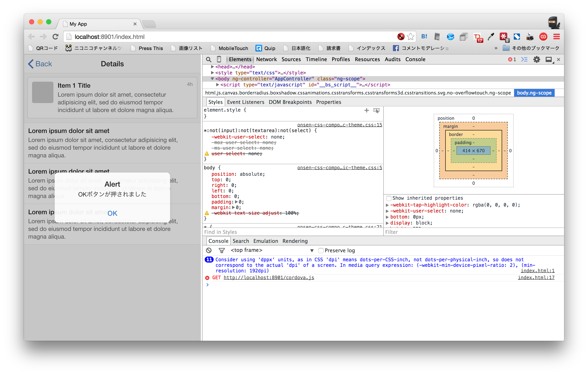The height and width of the screenshot is (375, 588).
Task: Click the DevTools inspect element magnifier icon
Action: click(x=208, y=59)
